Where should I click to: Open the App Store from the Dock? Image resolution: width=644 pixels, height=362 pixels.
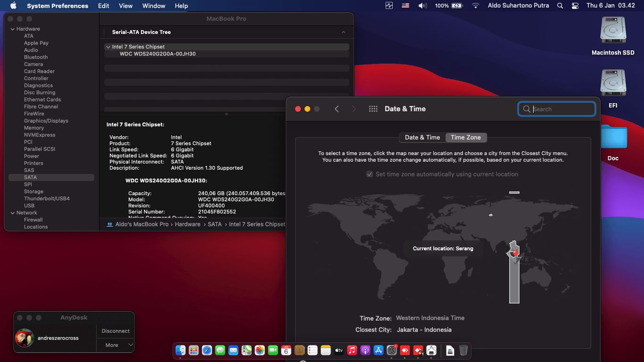[379, 350]
